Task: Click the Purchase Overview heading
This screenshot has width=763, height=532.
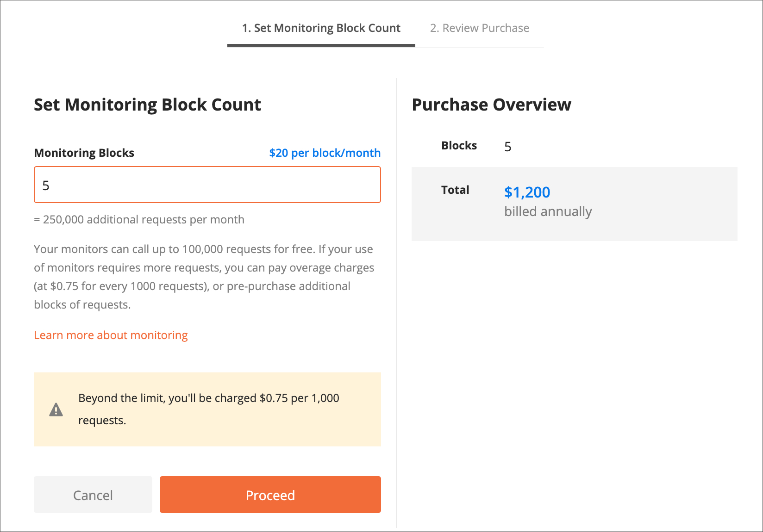Action: (x=491, y=105)
